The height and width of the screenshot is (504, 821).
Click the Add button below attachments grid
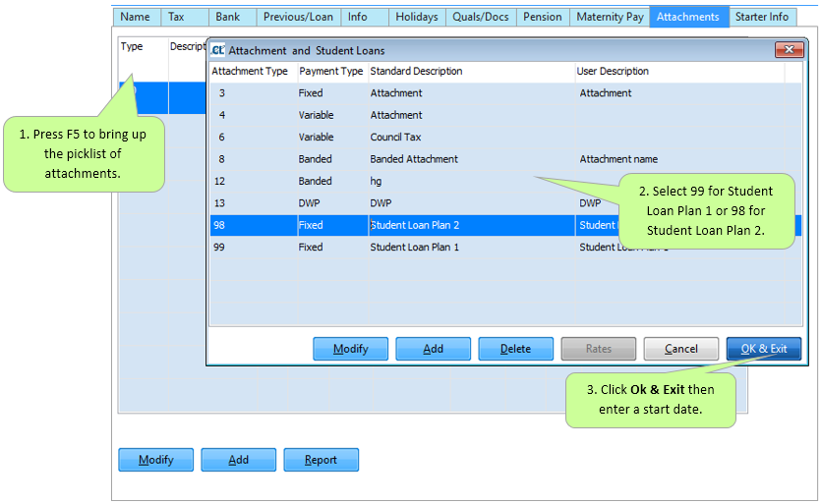[238, 460]
